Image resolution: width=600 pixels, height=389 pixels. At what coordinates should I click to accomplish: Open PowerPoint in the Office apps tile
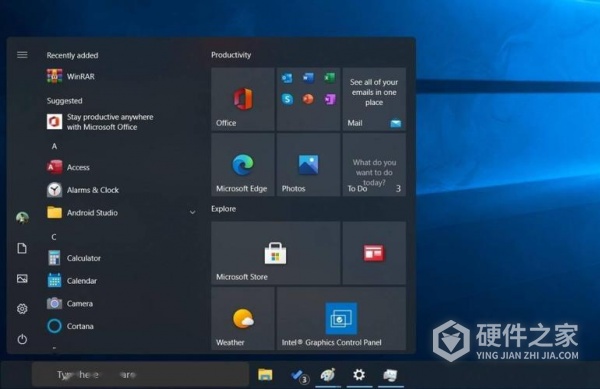[308, 99]
